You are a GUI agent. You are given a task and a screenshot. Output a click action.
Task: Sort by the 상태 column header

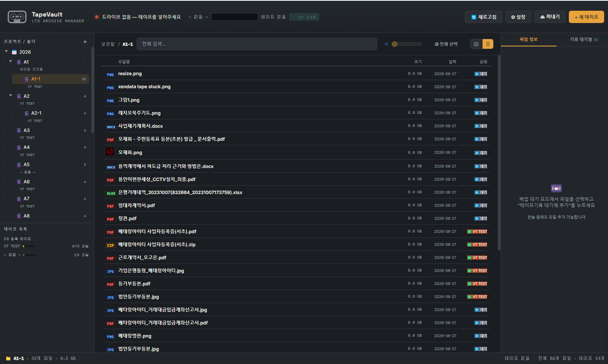pyautogui.click(x=483, y=62)
